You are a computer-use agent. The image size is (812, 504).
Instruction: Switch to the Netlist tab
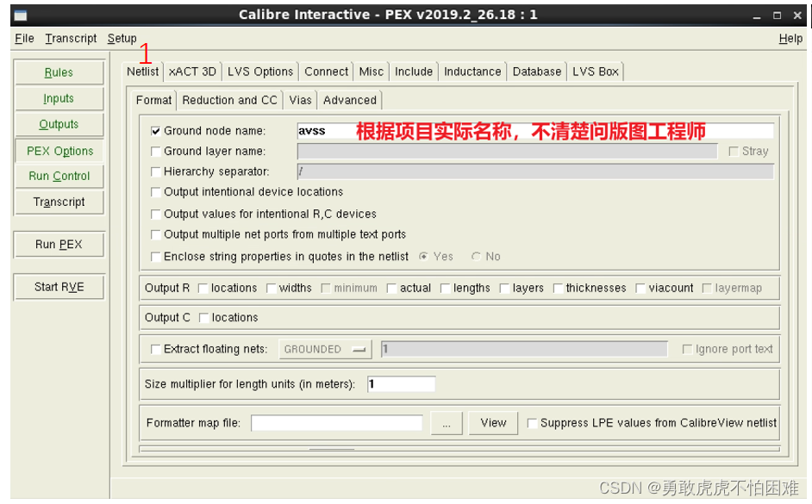click(x=143, y=72)
